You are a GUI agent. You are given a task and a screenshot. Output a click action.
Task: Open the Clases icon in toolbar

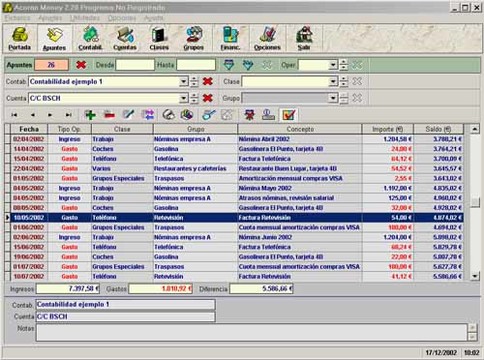coord(159,39)
